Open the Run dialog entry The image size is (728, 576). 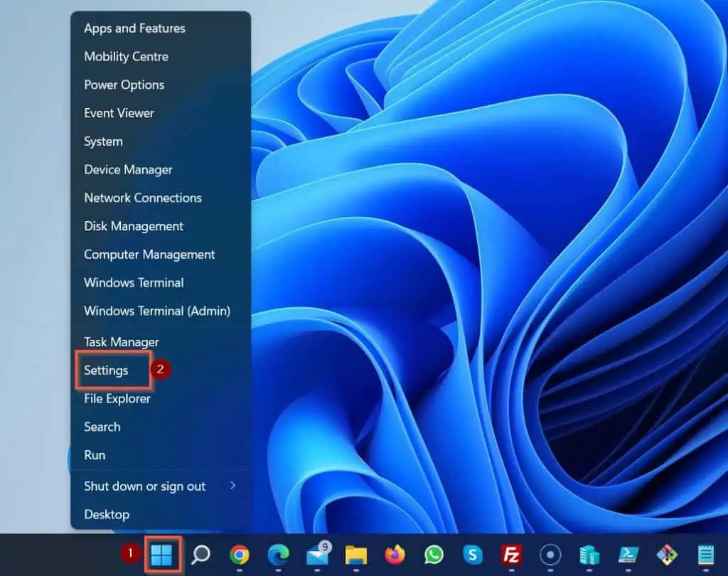[x=95, y=455]
